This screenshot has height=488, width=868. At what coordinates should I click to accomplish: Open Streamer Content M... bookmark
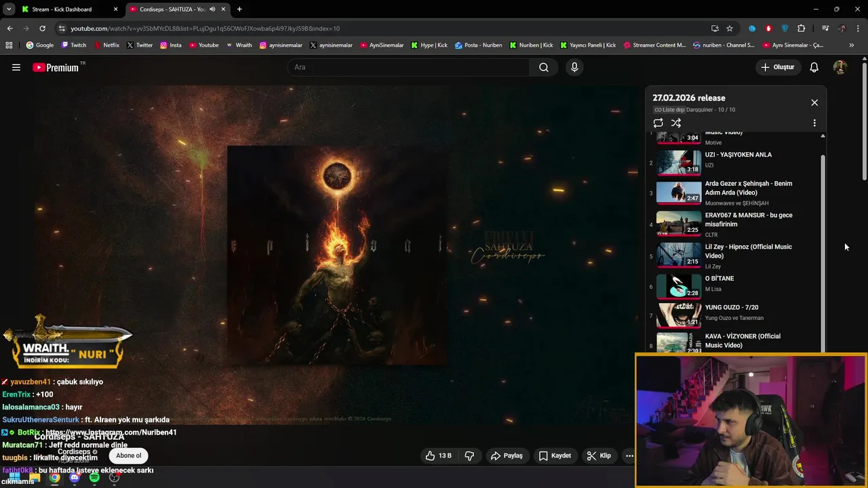pyautogui.click(x=654, y=45)
